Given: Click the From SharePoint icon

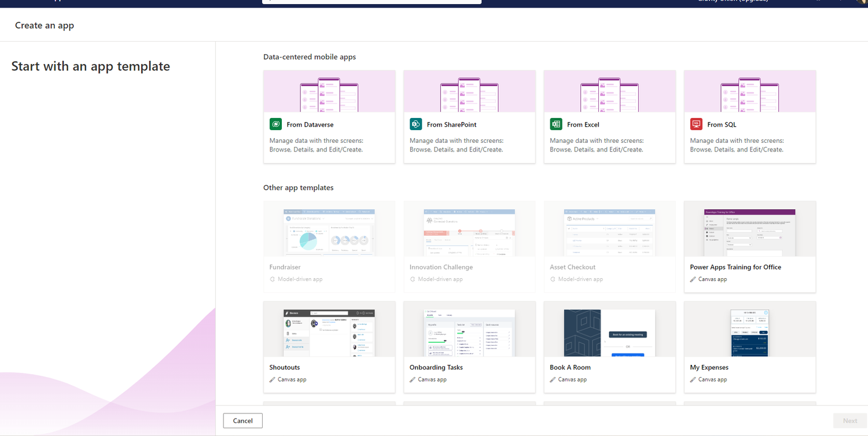Looking at the screenshot, I should click(x=415, y=124).
